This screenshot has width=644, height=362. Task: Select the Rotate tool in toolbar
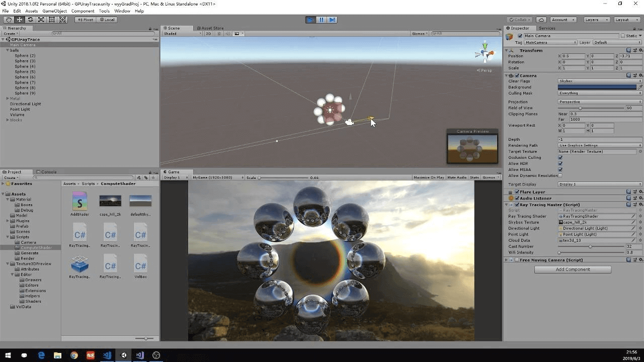(30, 20)
